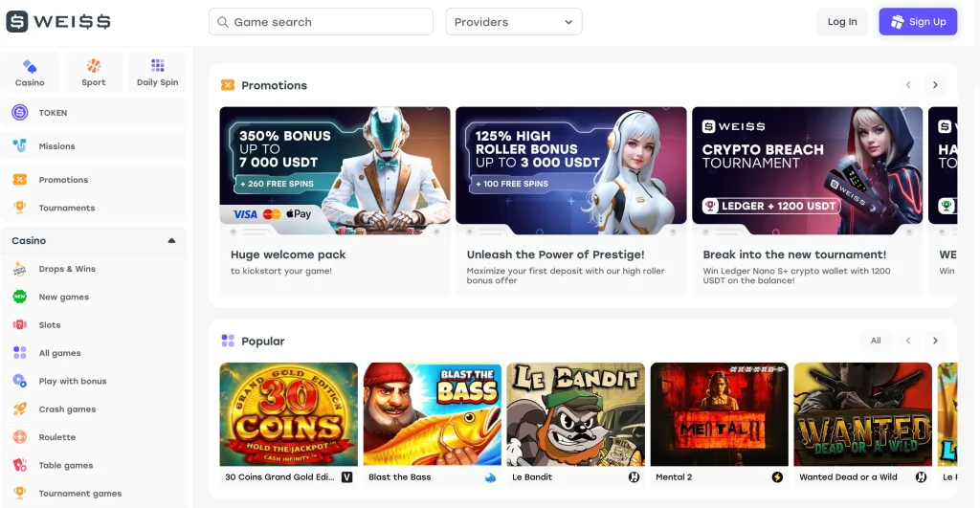Open the Providers dropdown
This screenshot has height=508, width=980.
pyautogui.click(x=514, y=22)
